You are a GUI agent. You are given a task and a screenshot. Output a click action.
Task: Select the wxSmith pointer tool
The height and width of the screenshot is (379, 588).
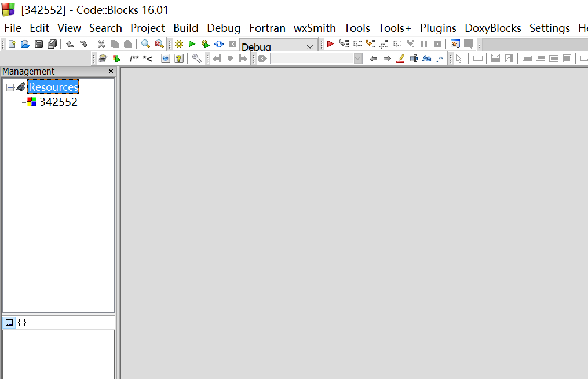459,58
